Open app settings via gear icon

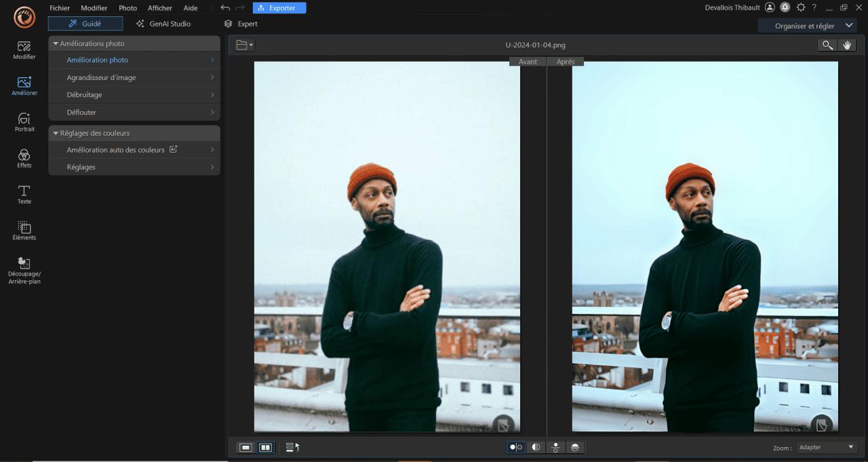(x=801, y=8)
